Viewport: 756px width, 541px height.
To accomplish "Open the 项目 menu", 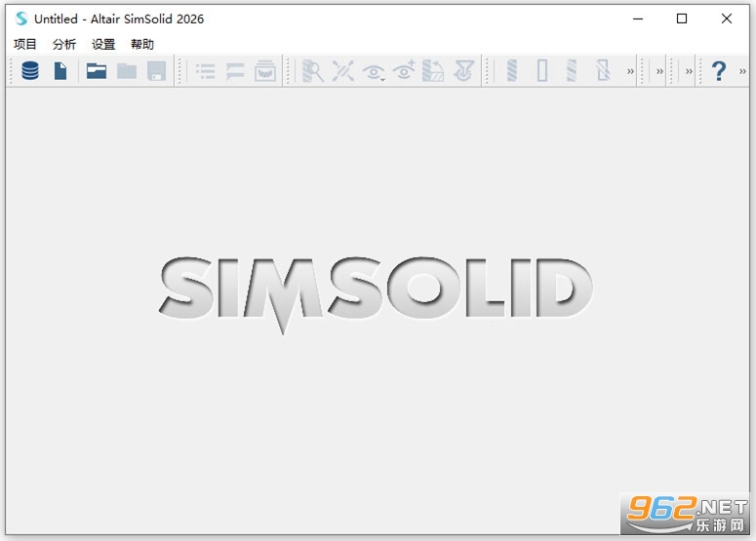I will pyautogui.click(x=25, y=44).
